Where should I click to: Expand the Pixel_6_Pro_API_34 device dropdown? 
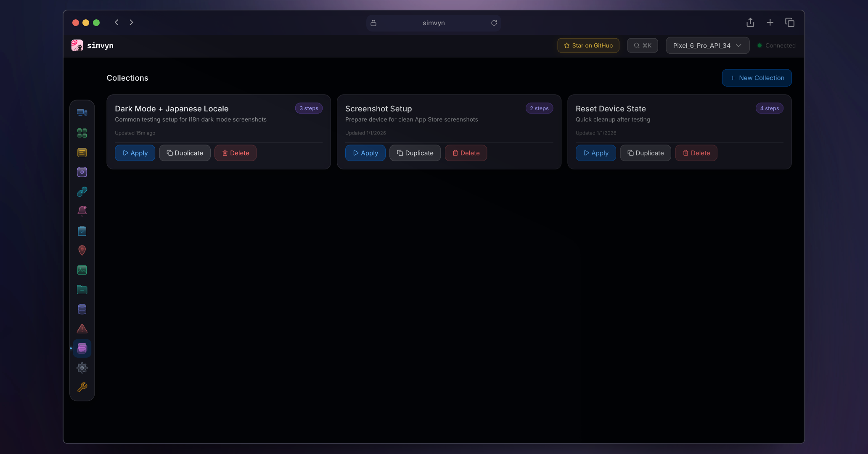(707, 45)
